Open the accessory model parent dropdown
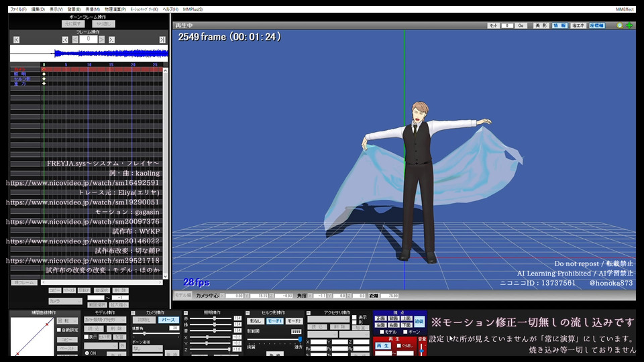This screenshot has height=362, width=644. point(323,335)
